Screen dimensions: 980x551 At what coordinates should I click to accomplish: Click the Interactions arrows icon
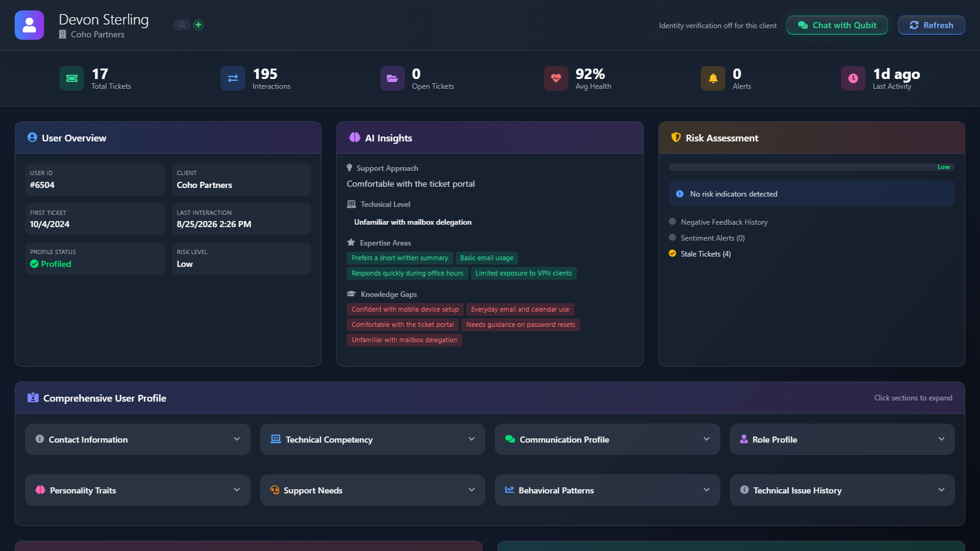point(233,78)
